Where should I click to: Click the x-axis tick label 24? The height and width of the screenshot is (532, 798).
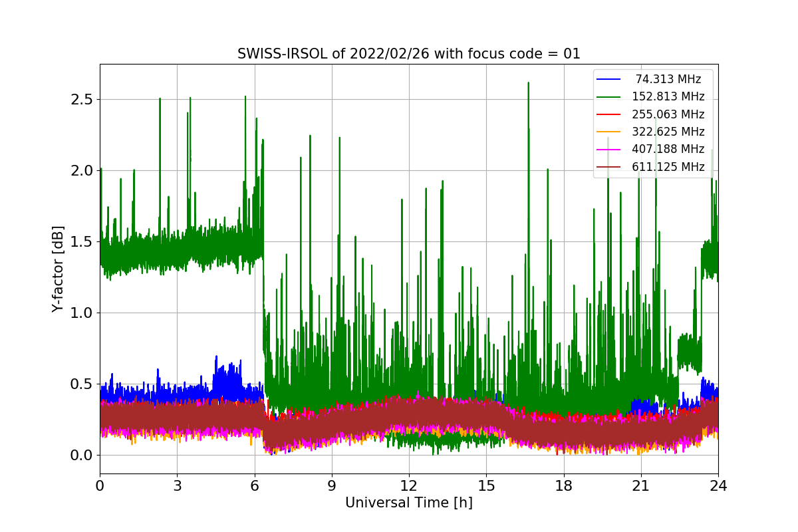click(718, 485)
